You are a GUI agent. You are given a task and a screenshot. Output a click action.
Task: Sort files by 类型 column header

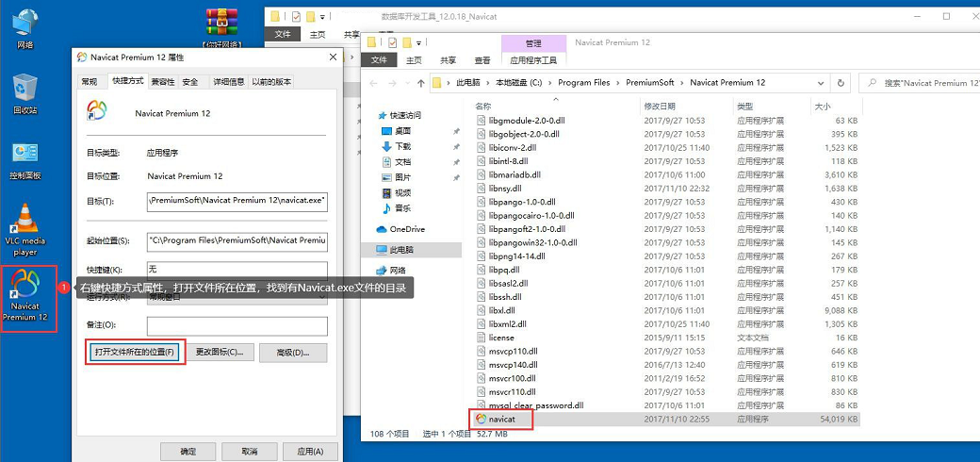click(744, 107)
